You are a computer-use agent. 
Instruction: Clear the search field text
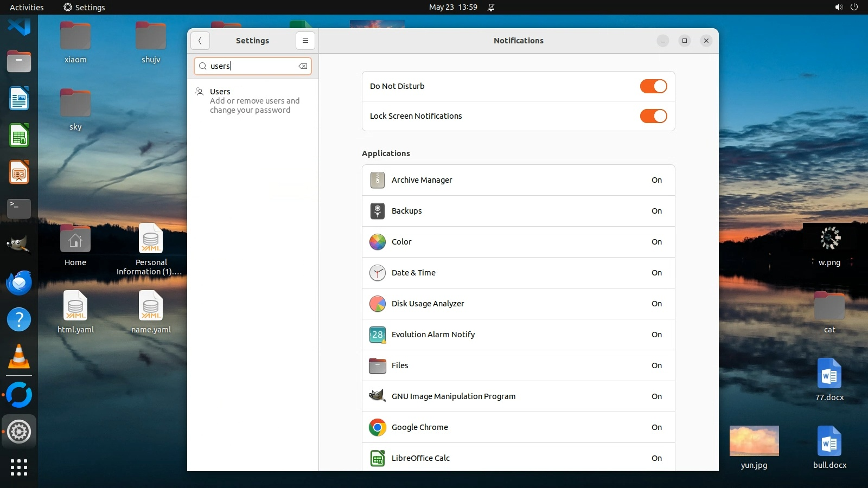(303, 66)
